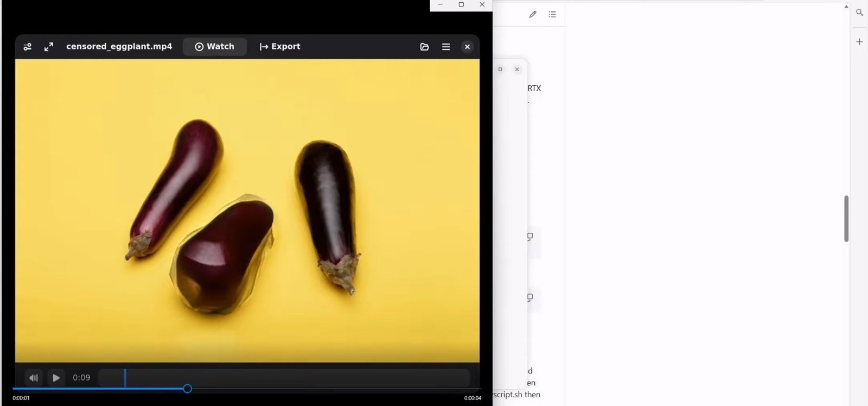Viewport: 868px width, 406px height.
Task: Click the search magnifier icon in sidebar
Action: (859, 12)
